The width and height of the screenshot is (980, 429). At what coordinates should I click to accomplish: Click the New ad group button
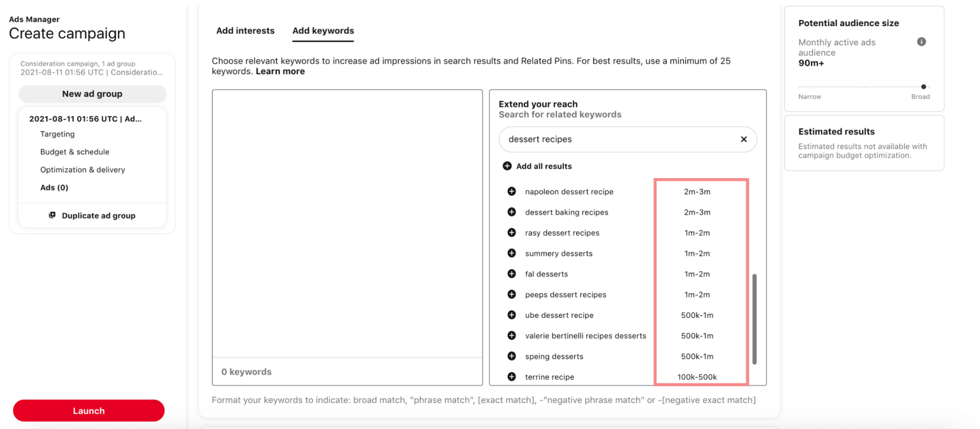(x=92, y=93)
